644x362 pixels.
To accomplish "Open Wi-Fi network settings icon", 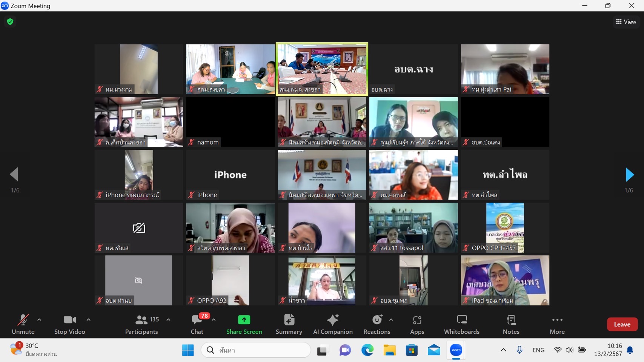I will tap(557, 350).
